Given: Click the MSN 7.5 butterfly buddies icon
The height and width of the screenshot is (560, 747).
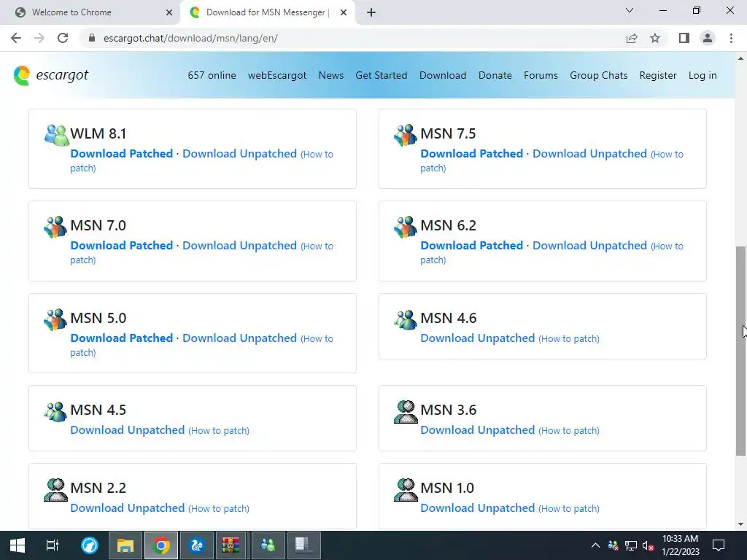Looking at the screenshot, I should coord(406,135).
